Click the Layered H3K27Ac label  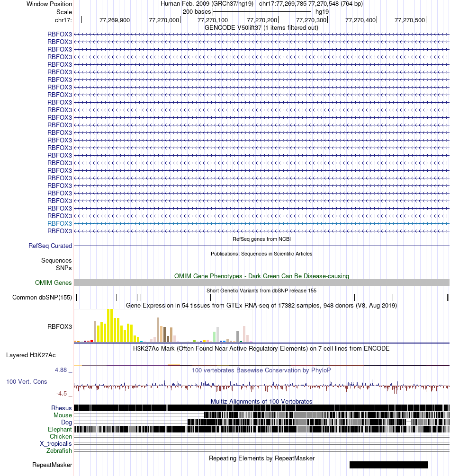[x=31, y=355]
